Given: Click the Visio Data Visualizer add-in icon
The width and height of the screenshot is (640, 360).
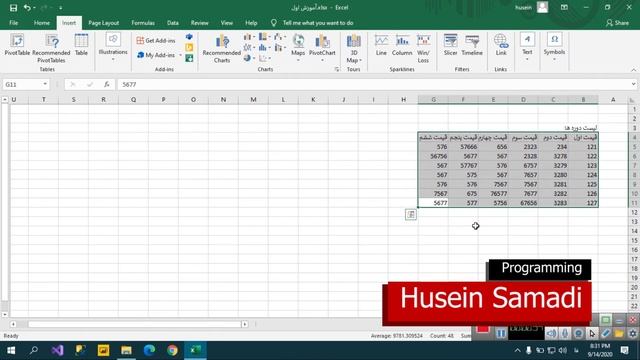Looking at the screenshot, I should pyautogui.click(x=189, y=37).
